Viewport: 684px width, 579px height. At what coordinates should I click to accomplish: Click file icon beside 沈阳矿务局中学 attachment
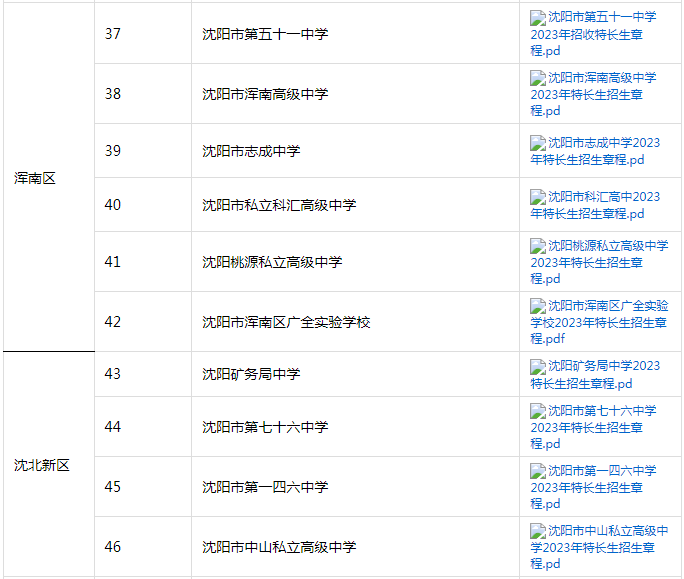coord(538,367)
